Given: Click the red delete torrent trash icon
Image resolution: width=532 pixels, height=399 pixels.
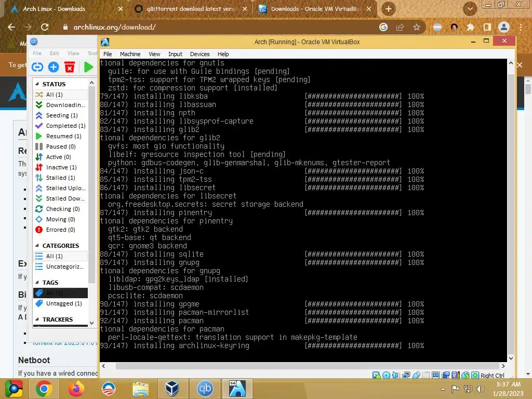Looking at the screenshot, I should pos(70,67).
